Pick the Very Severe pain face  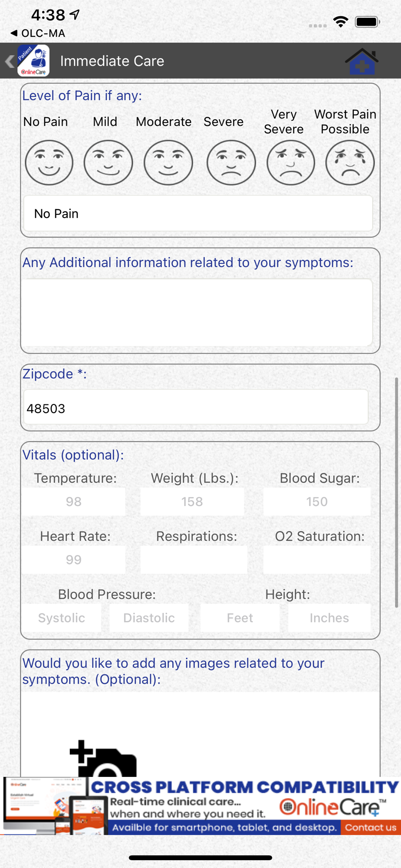(x=291, y=163)
